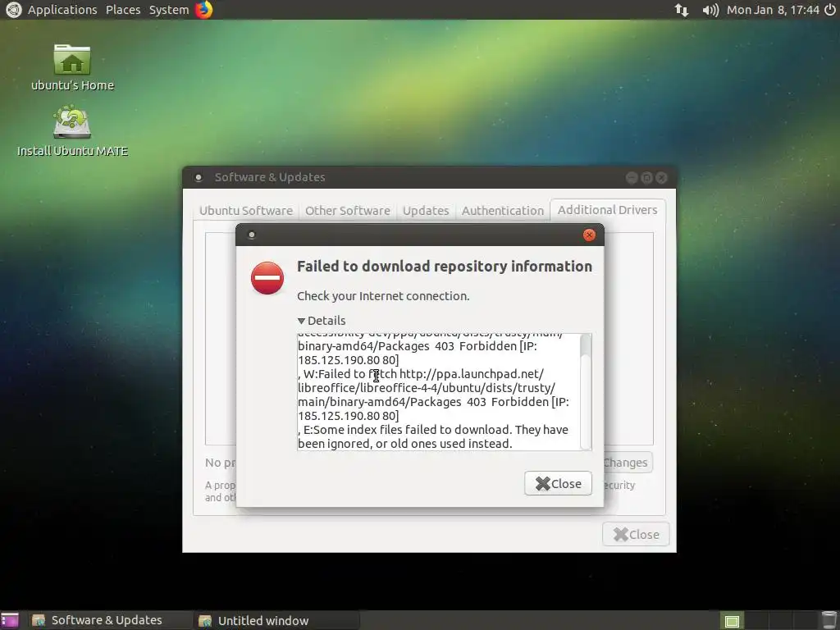
Task: Open the network connections indicator icon
Action: (682, 10)
